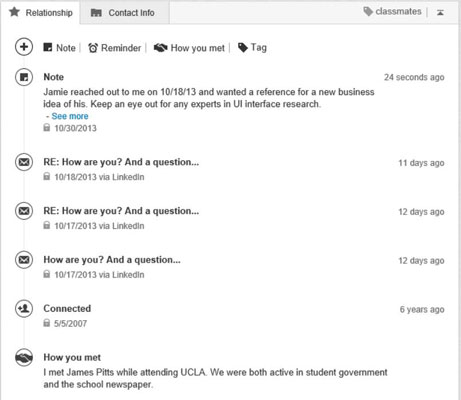Open the 10/18/2013 message envelope icon

(x=24, y=162)
